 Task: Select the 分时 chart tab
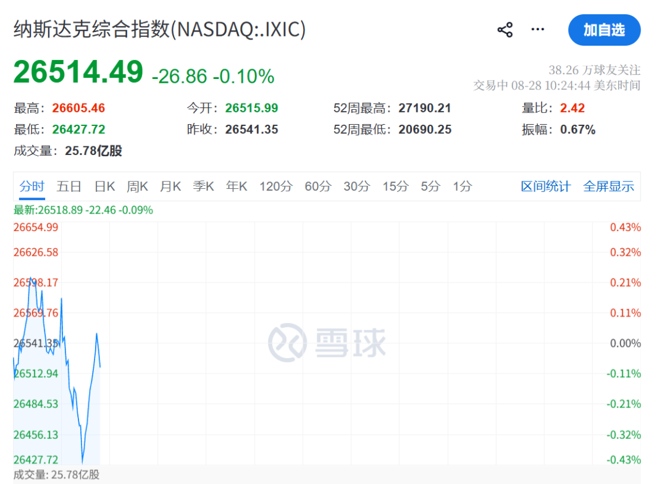pyautogui.click(x=31, y=186)
